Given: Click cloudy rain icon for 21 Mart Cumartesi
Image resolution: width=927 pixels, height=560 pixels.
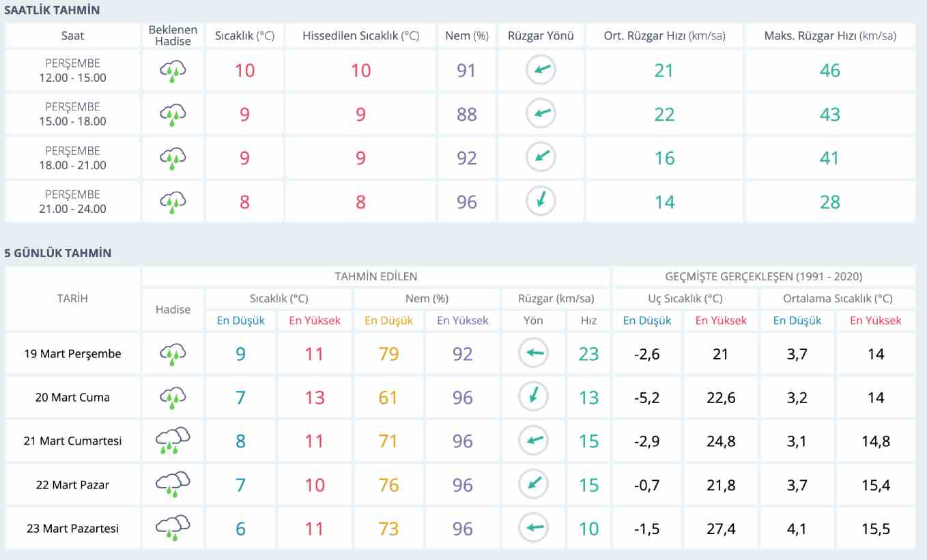Looking at the screenshot, I should click(x=173, y=441).
